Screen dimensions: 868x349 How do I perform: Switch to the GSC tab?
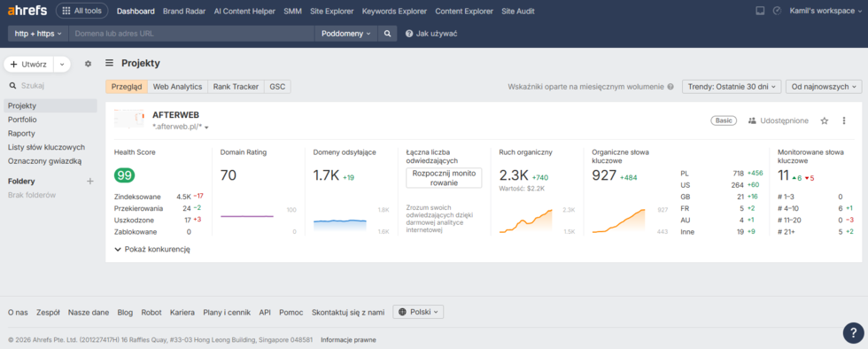tap(277, 87)
